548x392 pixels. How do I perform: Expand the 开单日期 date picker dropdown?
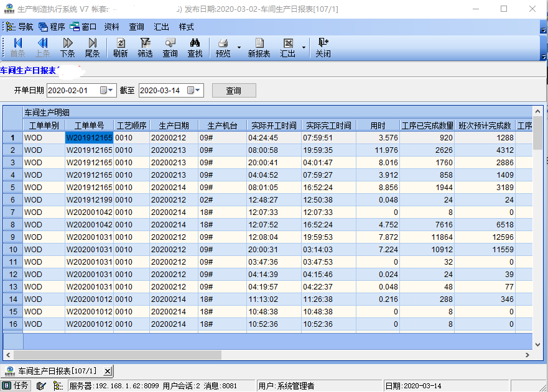tap(111, 91)
